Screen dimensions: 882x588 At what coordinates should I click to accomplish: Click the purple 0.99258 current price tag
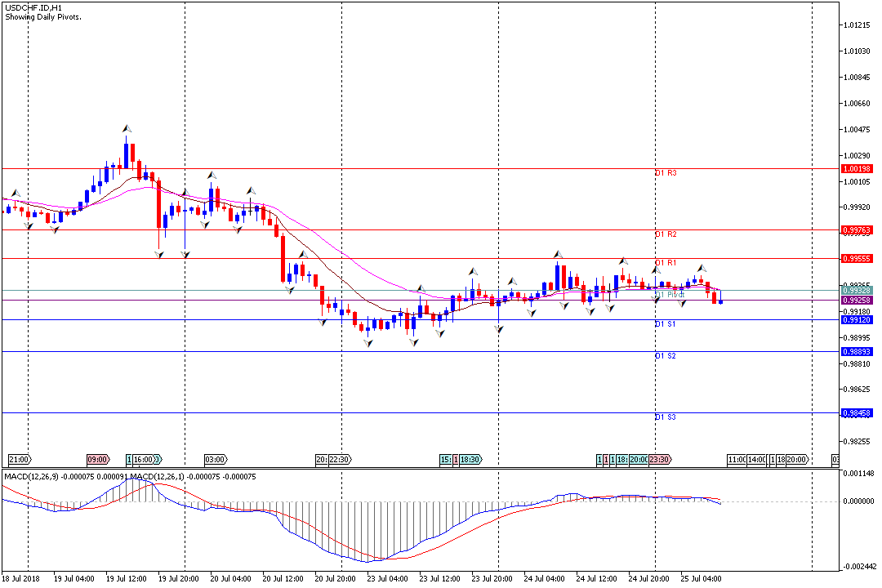click(x=857, y=301)
